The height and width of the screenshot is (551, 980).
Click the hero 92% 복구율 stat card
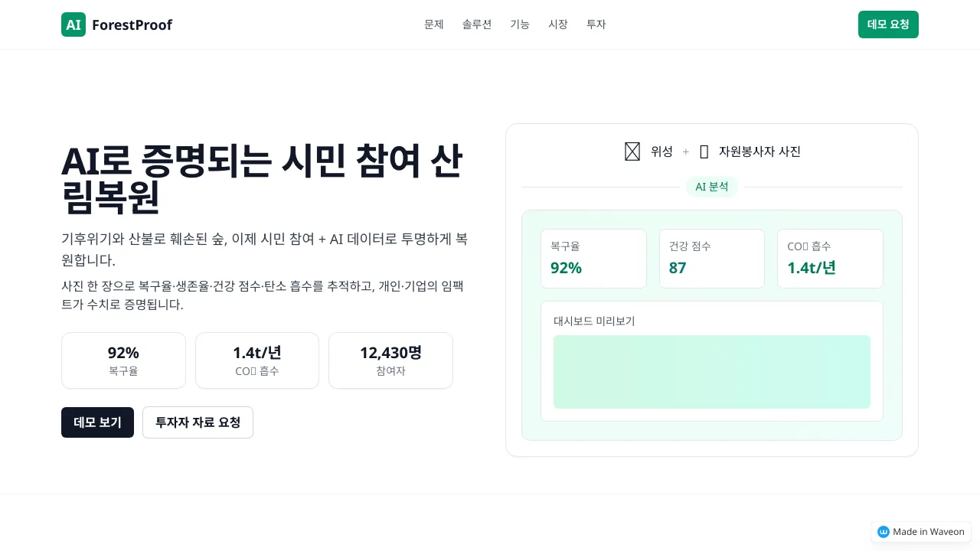click(x=123, y=360)
